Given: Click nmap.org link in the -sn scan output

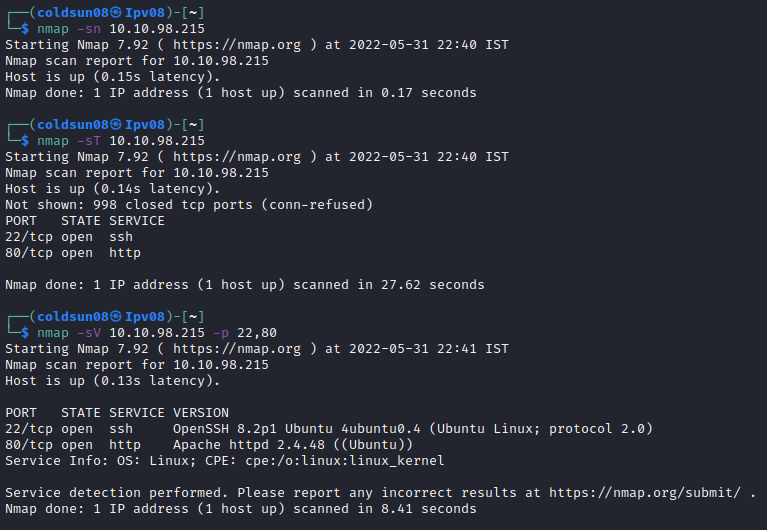Looking at the screenshot, I should tap(237, 45).
